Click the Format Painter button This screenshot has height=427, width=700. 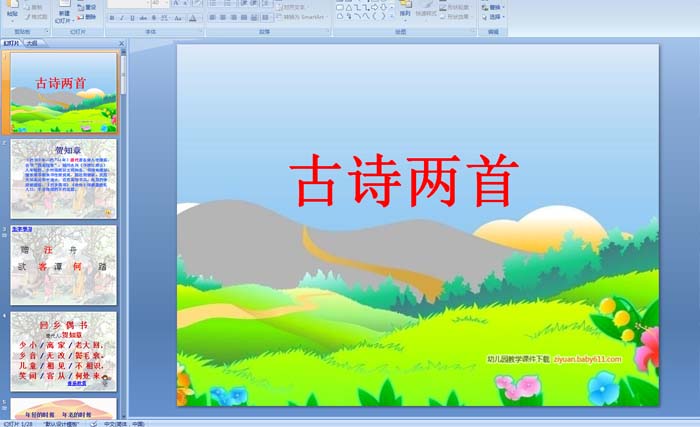(36, 17)
